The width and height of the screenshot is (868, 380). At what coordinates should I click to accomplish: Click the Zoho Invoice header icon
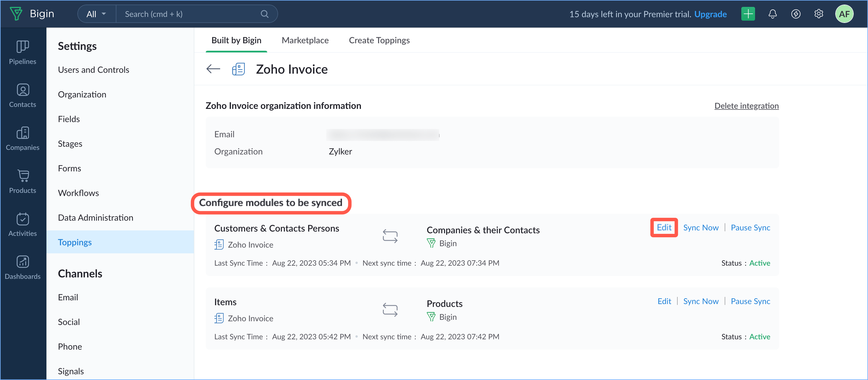click(x=238, y=69)
